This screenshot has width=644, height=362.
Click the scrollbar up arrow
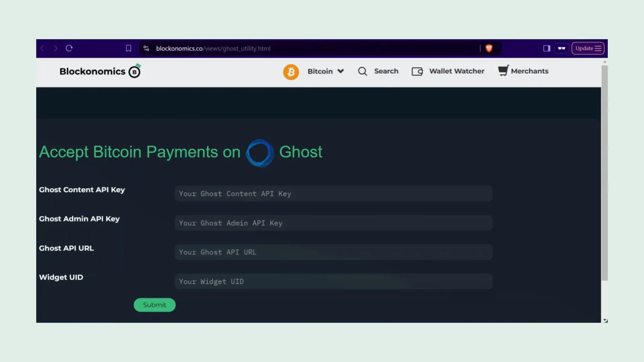click(605, 62)
